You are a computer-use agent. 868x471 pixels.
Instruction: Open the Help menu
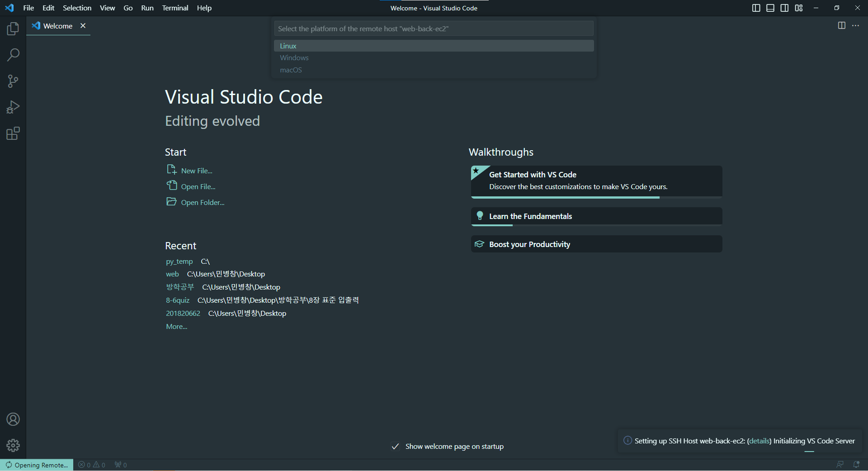pyautogui.click(x=204, y=8)
